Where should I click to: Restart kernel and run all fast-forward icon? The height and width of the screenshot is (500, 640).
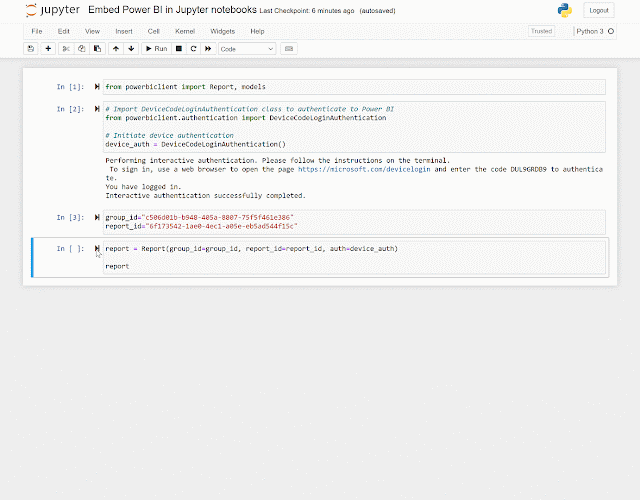(x=208, y=49)
